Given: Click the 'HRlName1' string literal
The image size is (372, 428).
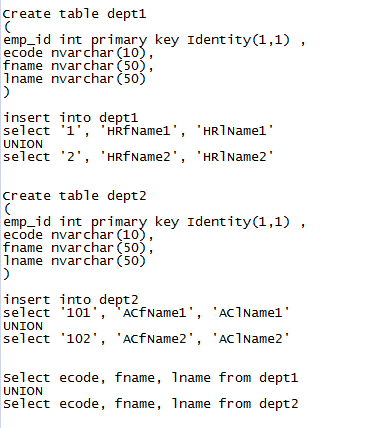Looking at the screenshot, I should (235, 131).
